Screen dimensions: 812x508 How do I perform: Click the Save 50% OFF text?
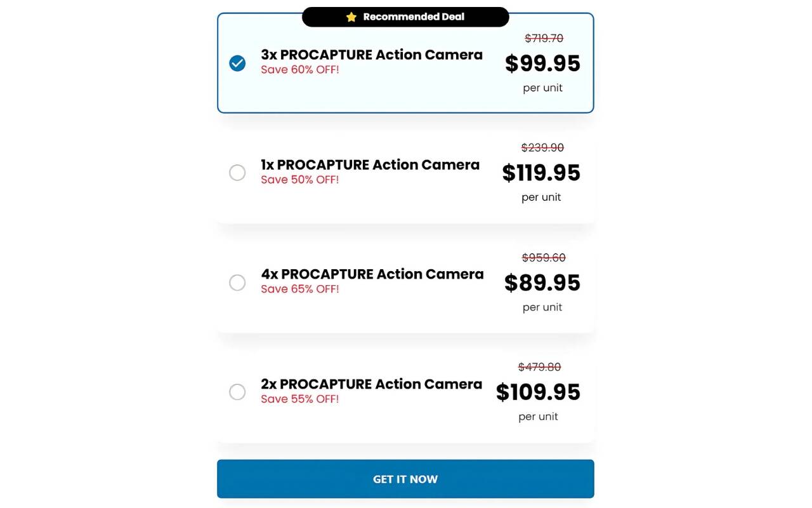[x=300, y=180]
